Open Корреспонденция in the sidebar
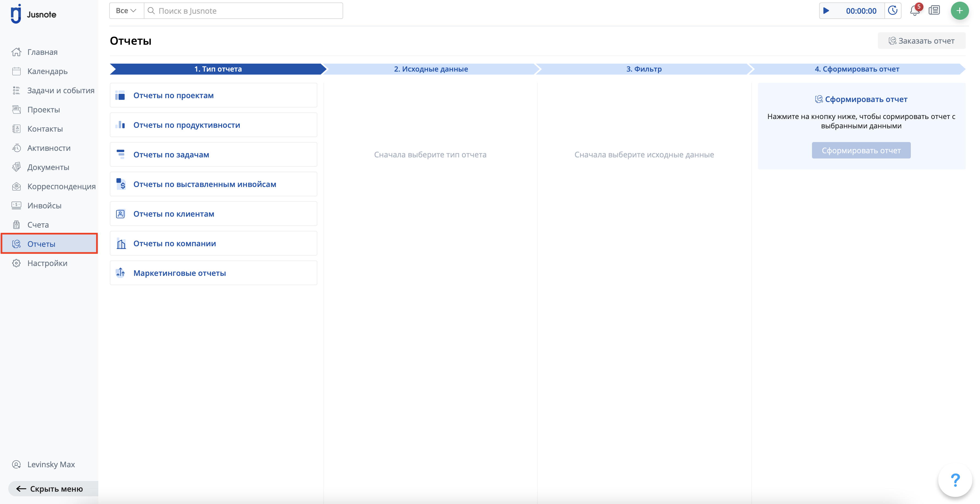This screenshot has width=980, height=504. pyautogui.click(x=61, y=186)
